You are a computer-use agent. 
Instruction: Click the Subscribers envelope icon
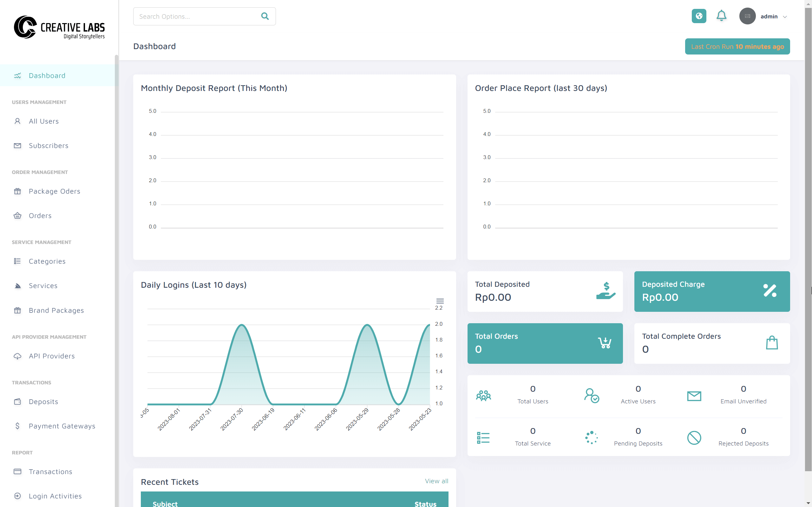(17, 145)
